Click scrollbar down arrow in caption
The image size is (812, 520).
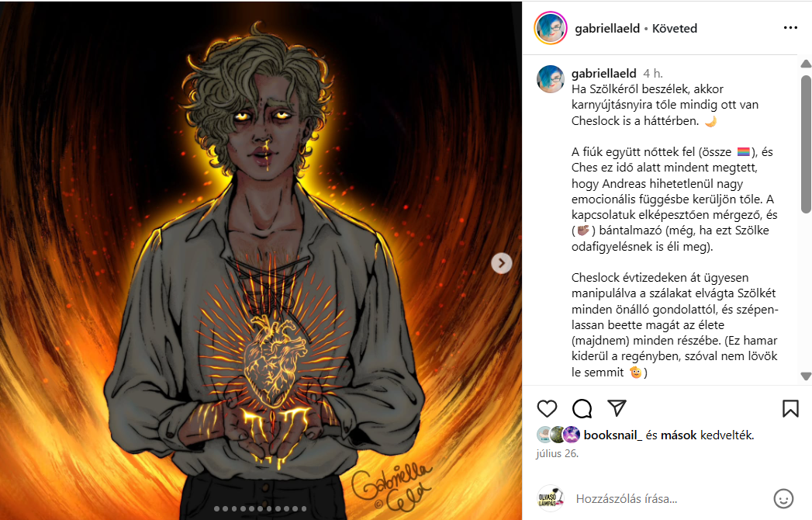(x=806, y=376)
